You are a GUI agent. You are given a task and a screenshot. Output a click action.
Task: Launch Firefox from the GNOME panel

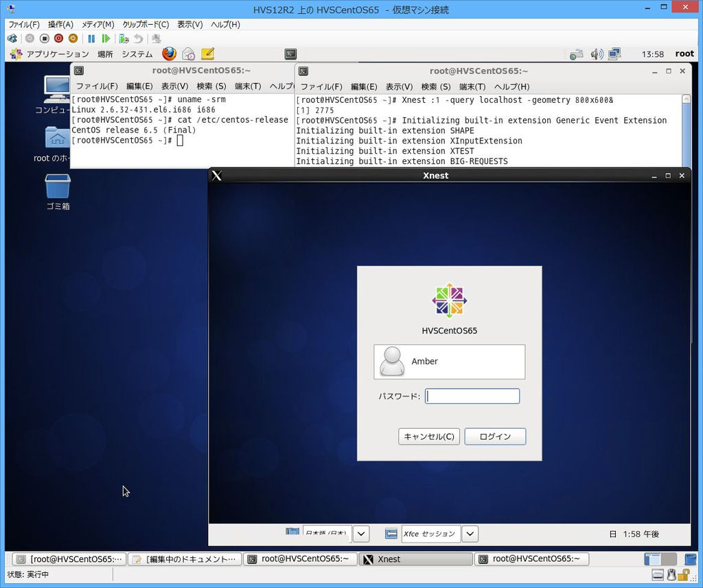pos(169,54)
